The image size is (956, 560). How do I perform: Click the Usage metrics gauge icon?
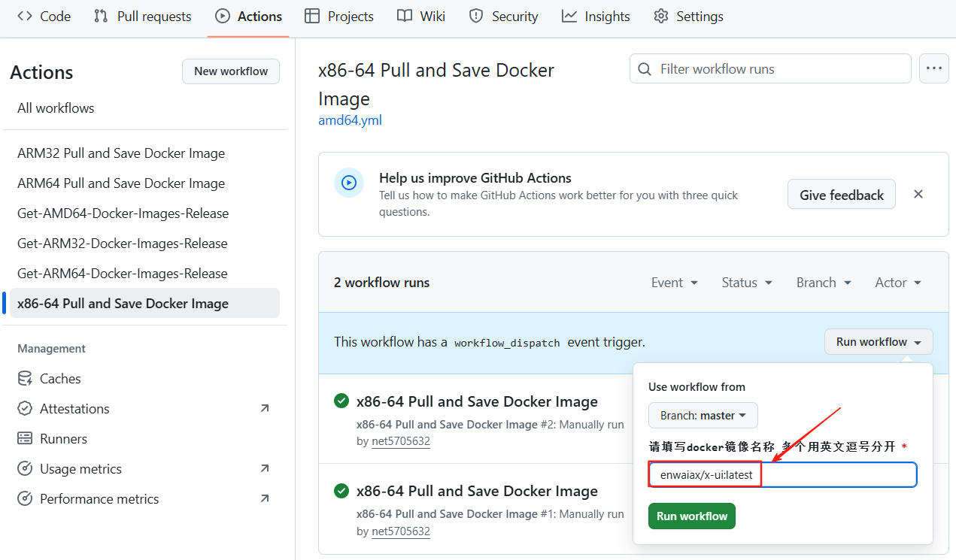pyautogui.click(x=25, y=469)
